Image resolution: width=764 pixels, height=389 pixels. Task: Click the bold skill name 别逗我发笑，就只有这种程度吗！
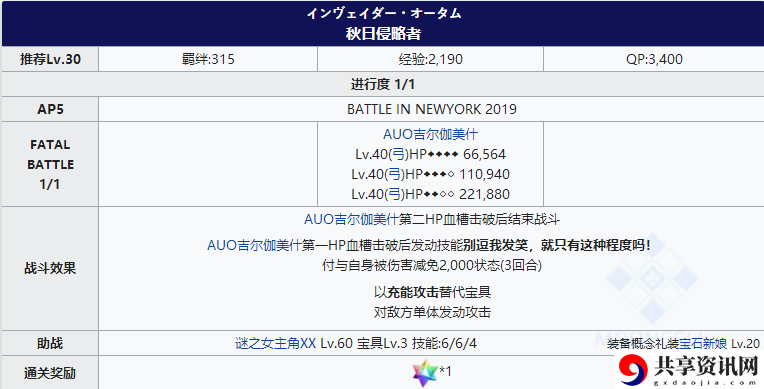[x=557, y=245]
